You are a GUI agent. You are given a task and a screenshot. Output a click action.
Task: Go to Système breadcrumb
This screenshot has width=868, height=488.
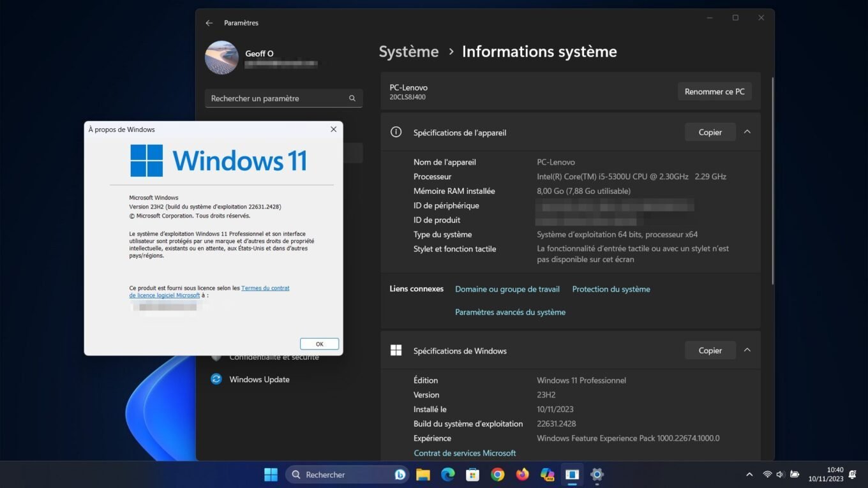pos(408,52)
